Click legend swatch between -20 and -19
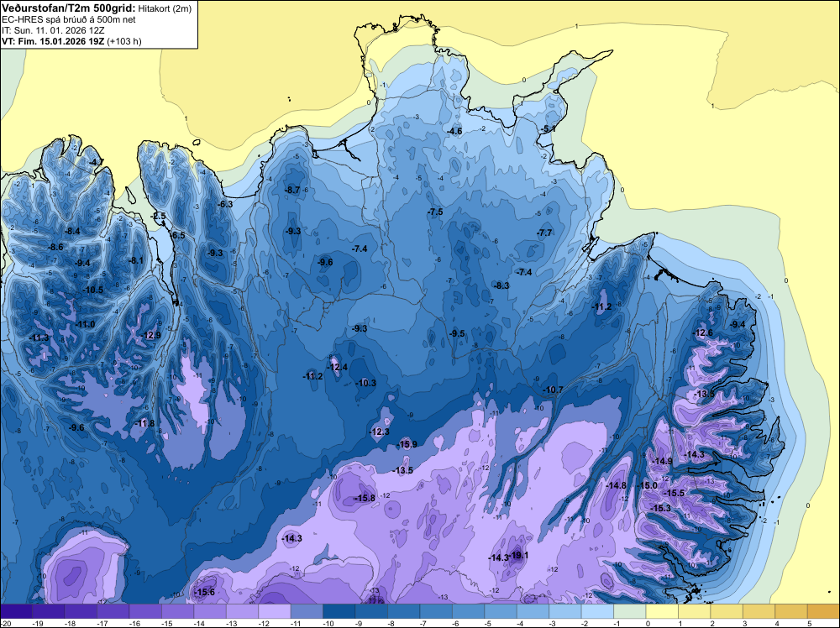The height and width of the screenshot is (628, 840). coord(16,611)
